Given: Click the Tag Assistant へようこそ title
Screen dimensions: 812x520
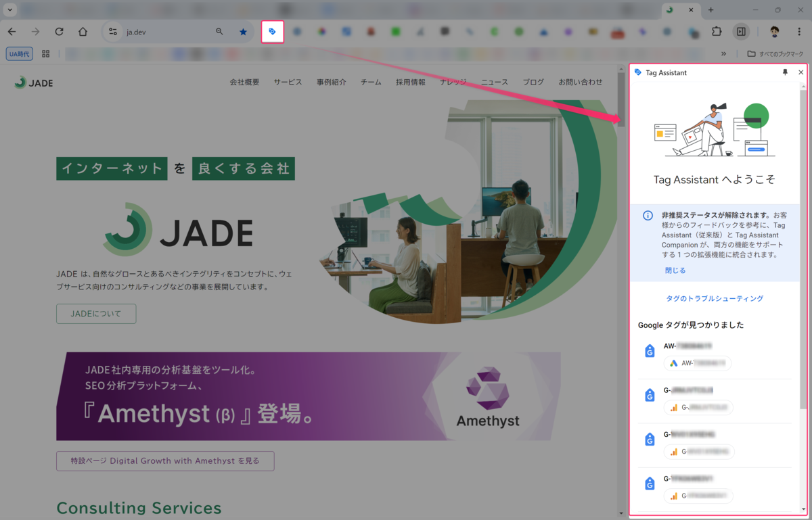Looking at the screenshot, I should [x=715, y=180].
